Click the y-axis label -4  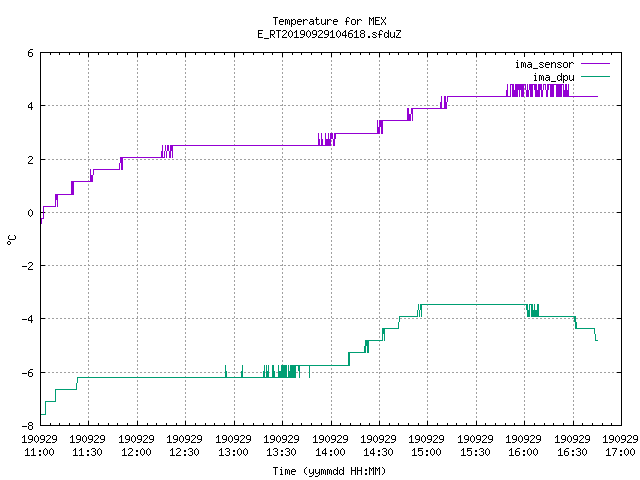tap(28, 319)
